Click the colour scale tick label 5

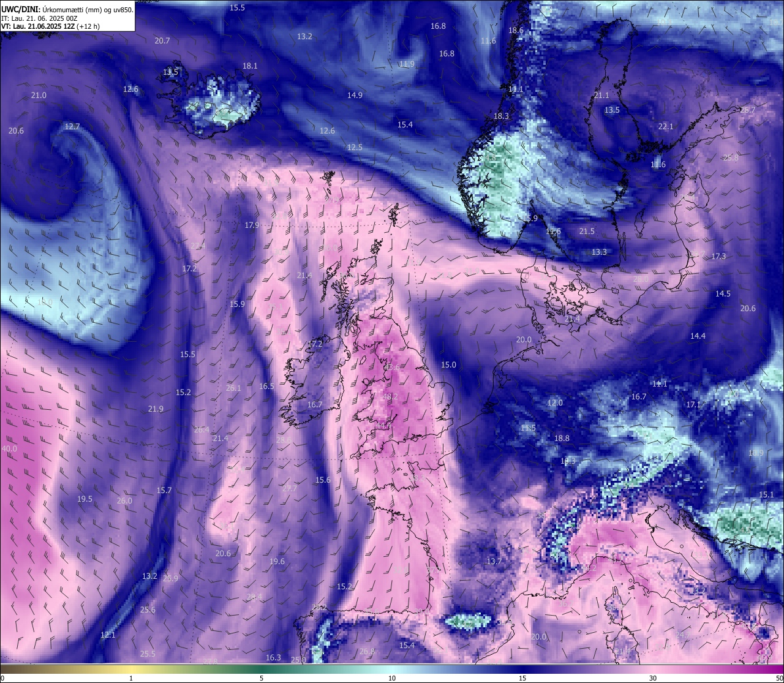pyautogui.click(x=262, y=678)
